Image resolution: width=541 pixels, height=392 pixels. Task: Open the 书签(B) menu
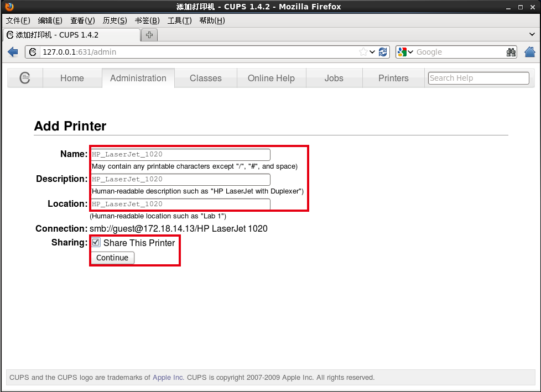click(147, 20)
